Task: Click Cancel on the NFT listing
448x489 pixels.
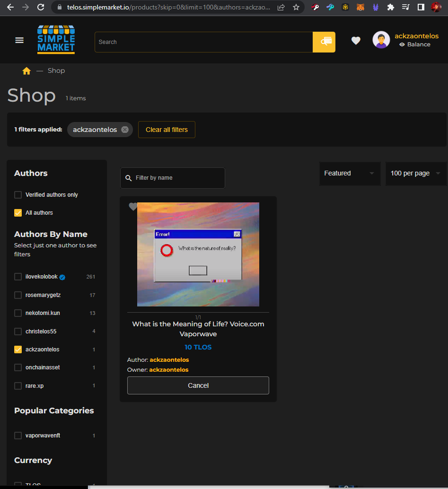Action: 198,385
